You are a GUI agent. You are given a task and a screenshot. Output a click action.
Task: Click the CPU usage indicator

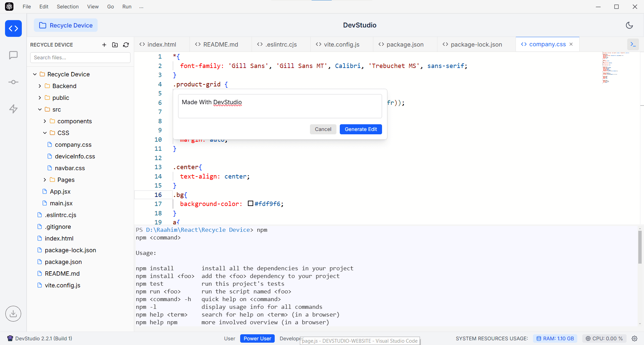pyautogui.click(x=604, y=339)
